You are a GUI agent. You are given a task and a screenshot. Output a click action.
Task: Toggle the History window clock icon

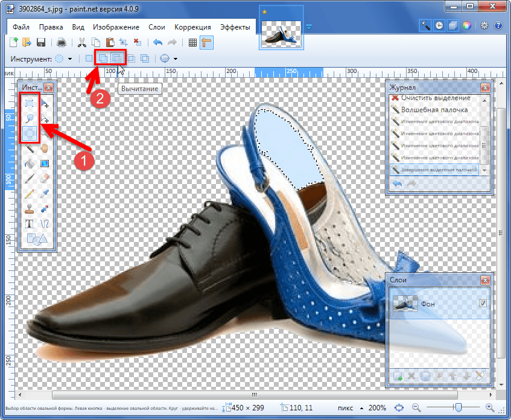tap(439, 25)
